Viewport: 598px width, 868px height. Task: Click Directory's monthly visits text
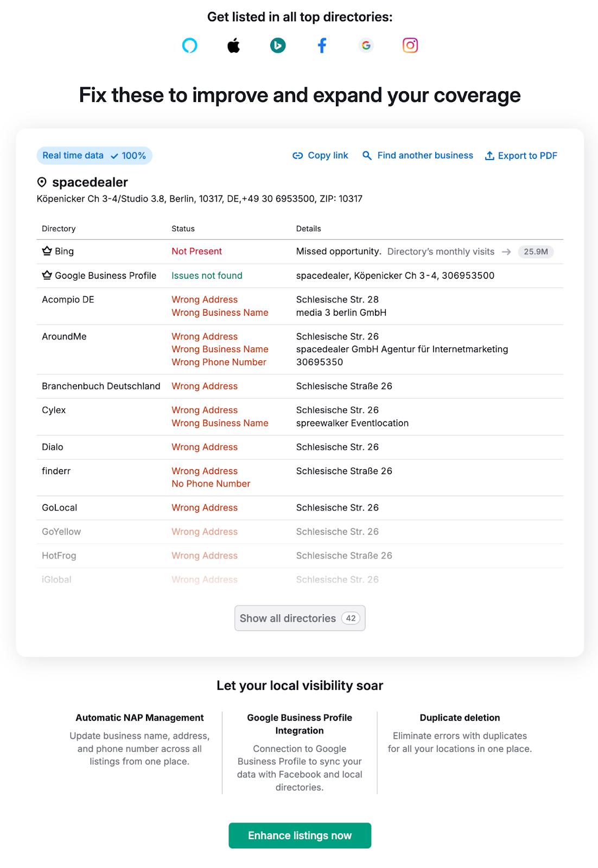point(441,252)
